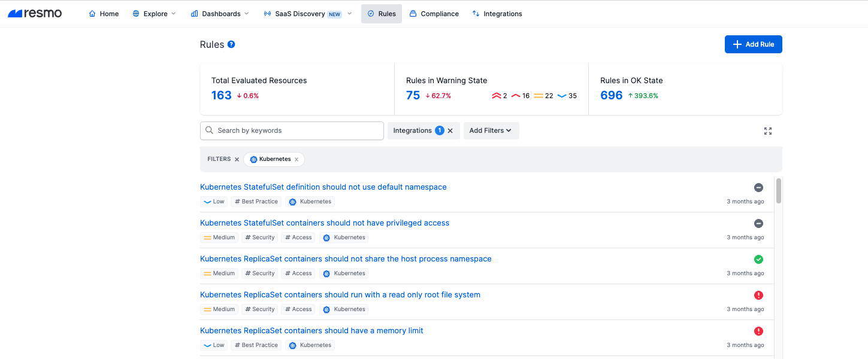Expand the Dashboards menu

(220, 14)
